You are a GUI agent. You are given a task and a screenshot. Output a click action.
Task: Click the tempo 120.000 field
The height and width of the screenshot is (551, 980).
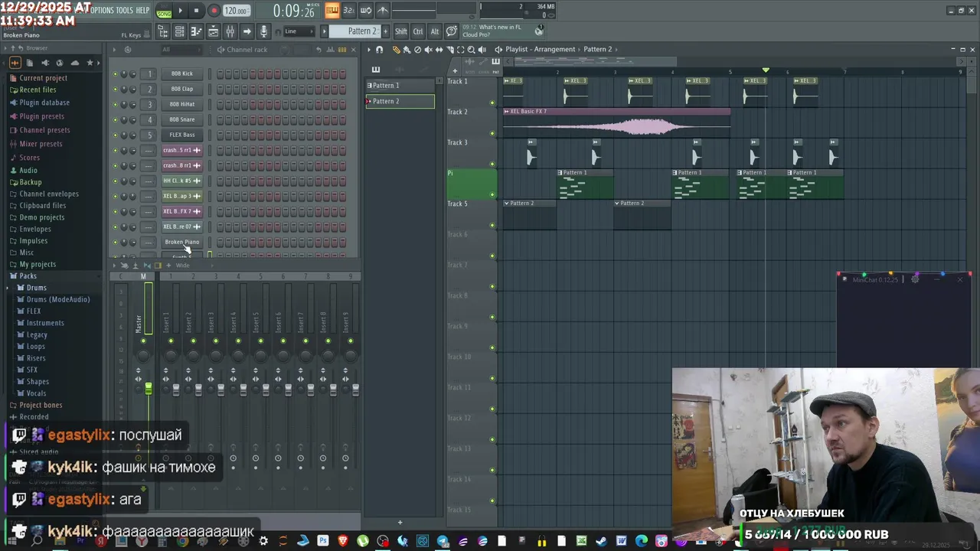(x=236, y=11)
